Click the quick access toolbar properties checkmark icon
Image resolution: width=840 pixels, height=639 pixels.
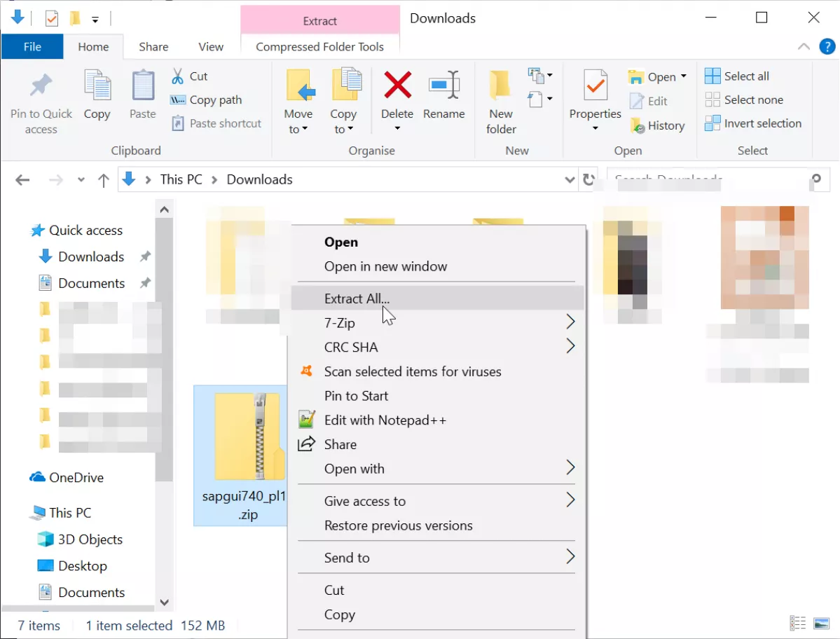[51, 19]
